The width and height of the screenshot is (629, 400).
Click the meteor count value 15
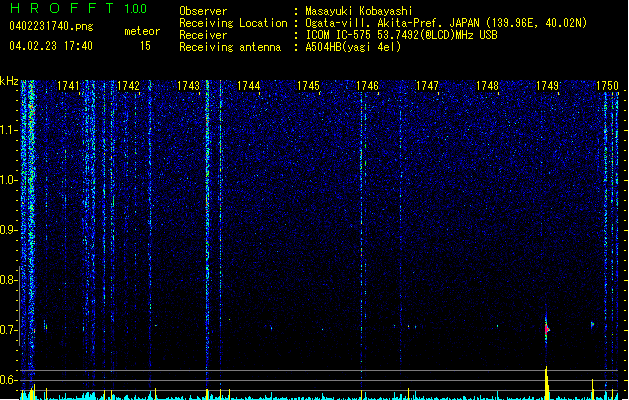(145, 46)
